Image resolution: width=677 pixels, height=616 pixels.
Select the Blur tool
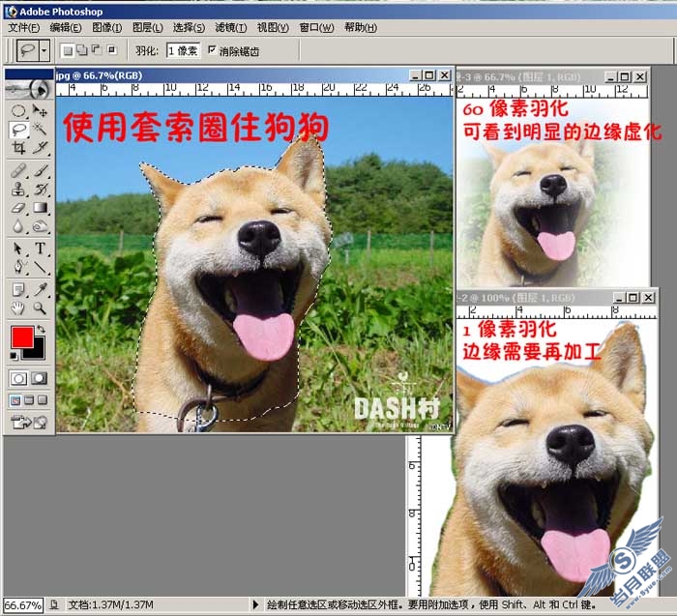point(18,226)
